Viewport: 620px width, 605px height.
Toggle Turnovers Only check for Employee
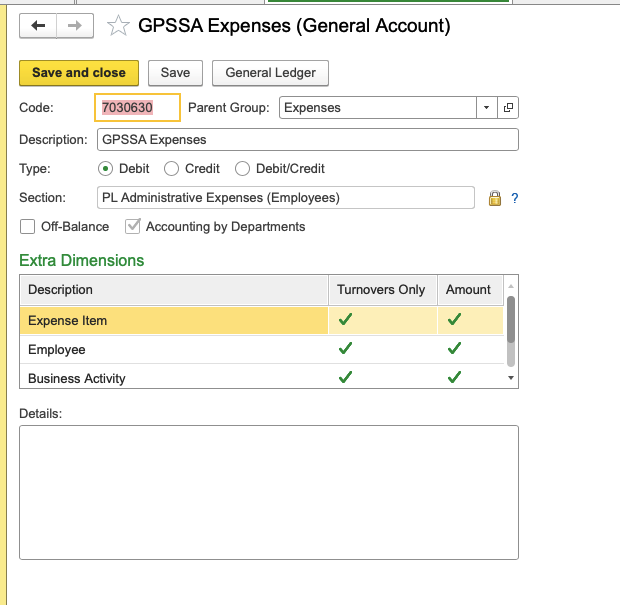pyautogui.click(x=345, y=348)
